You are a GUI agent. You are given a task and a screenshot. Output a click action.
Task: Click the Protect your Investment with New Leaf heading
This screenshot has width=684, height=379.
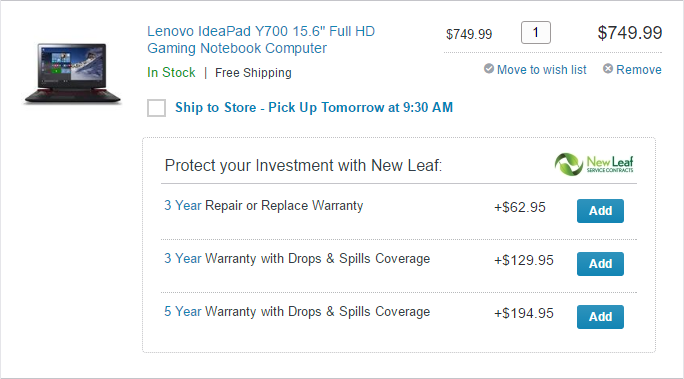pos(303,166)
